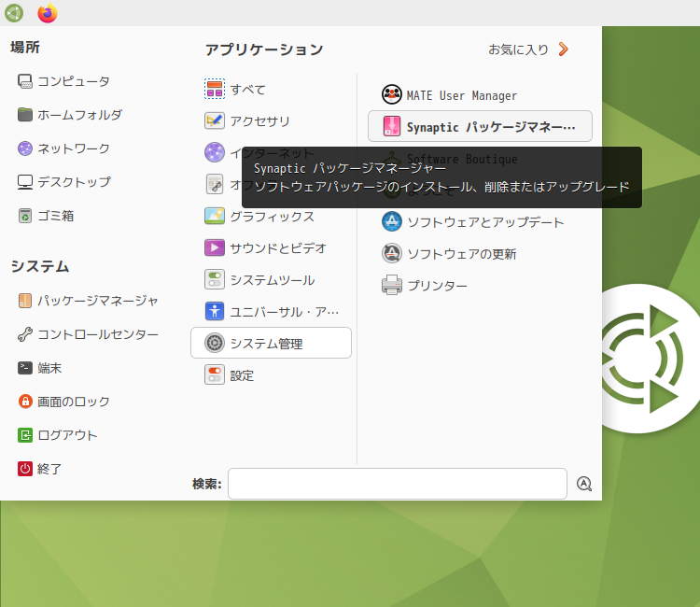
Task: Launch MATE User Manager icon
Action: [x=391, y=94]
